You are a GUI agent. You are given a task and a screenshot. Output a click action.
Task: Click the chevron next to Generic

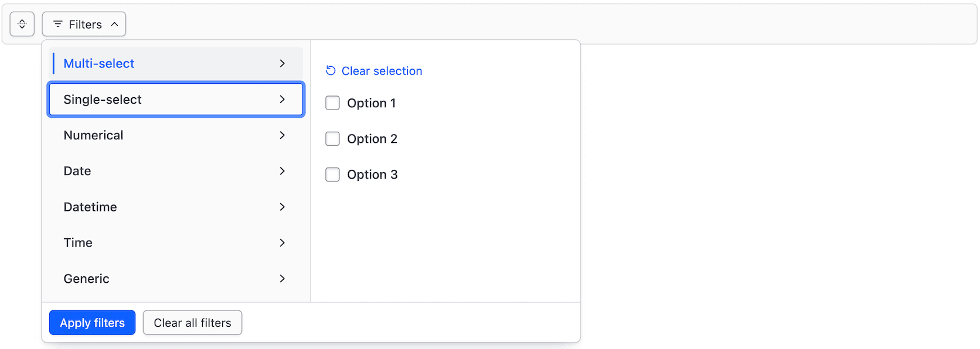pyautogui.click(x=283, y=279)
